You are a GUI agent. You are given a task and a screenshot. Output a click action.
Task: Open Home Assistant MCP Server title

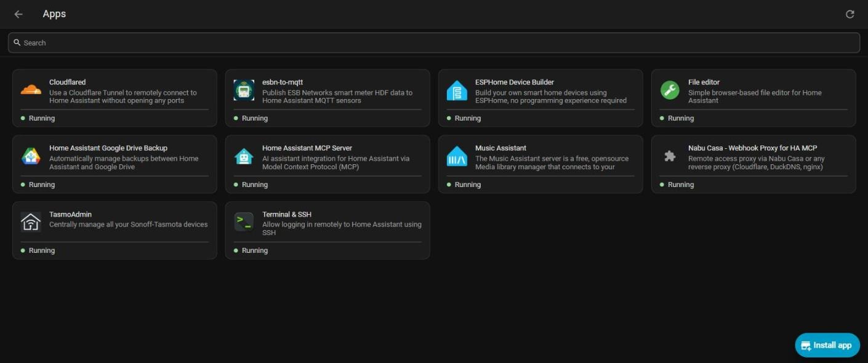[x=307, y=148]
